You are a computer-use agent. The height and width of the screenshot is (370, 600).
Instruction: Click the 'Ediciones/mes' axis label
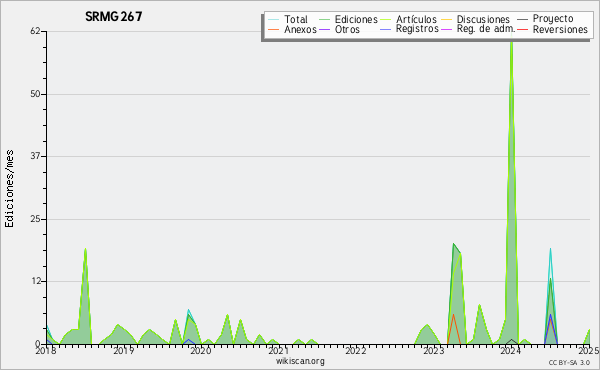click(9, 189)
